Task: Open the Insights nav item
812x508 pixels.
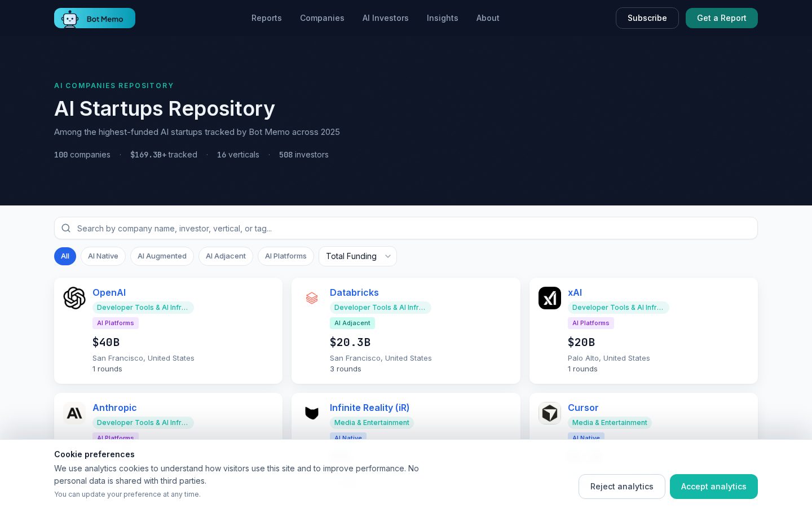Action: [x=443, y=18]
